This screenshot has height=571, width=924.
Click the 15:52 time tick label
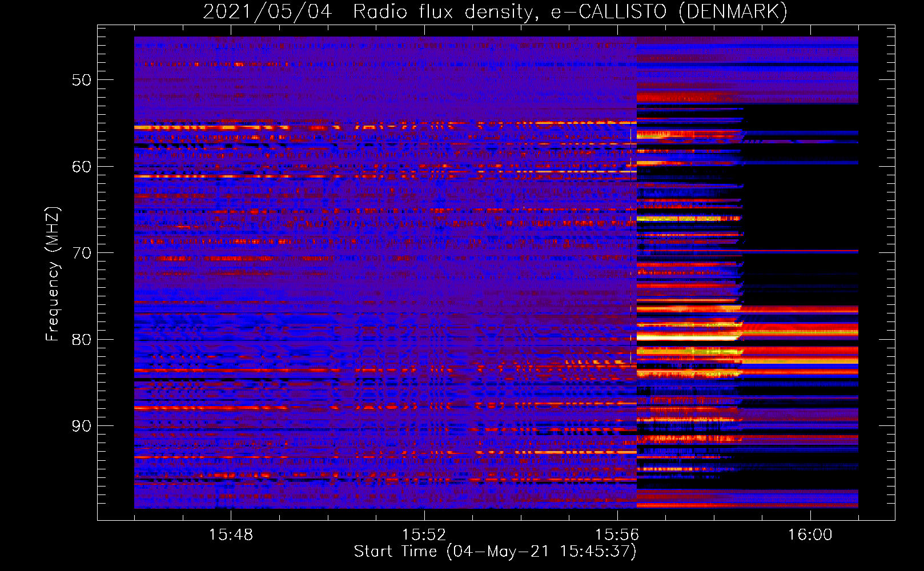(424, 535)
